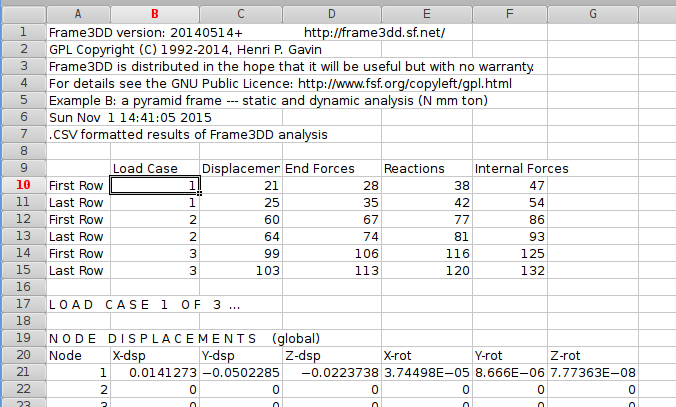Select the cell containing value 132
676x407 pixels.
coord(508,270)
